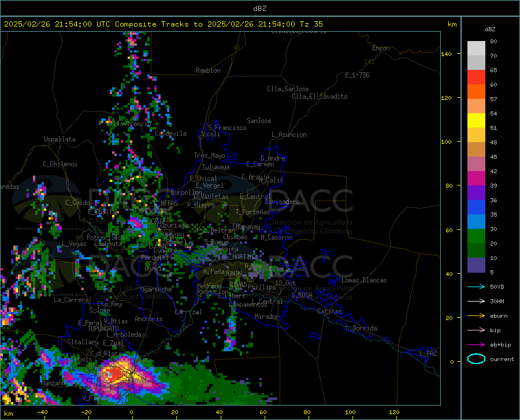520x420 pixels.
Task: Pick the light gray 70-80 dBZ swatch
Action: (476, 49)
